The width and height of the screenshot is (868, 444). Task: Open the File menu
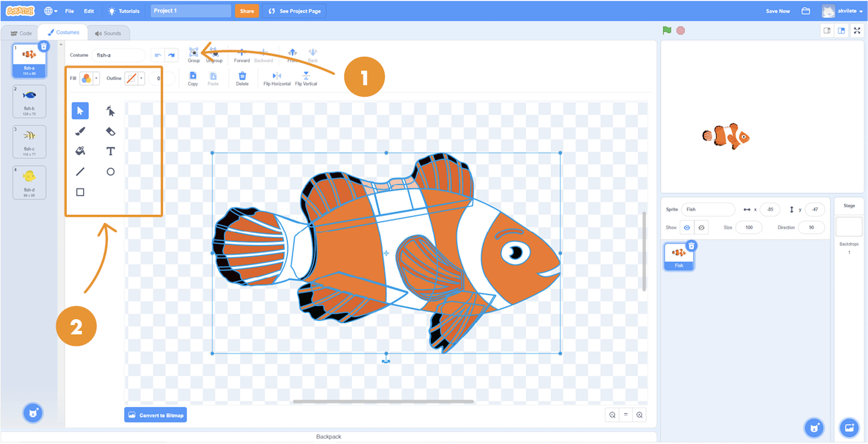pyautogui.click(x=69, y=11)
